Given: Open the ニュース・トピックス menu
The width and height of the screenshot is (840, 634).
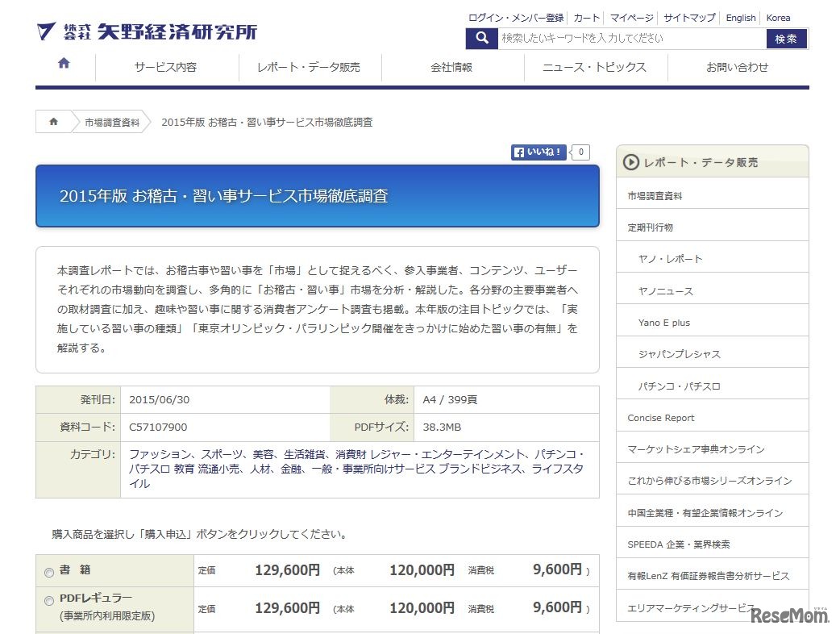Looking at the screenshot, I should [x=593, y=68].
